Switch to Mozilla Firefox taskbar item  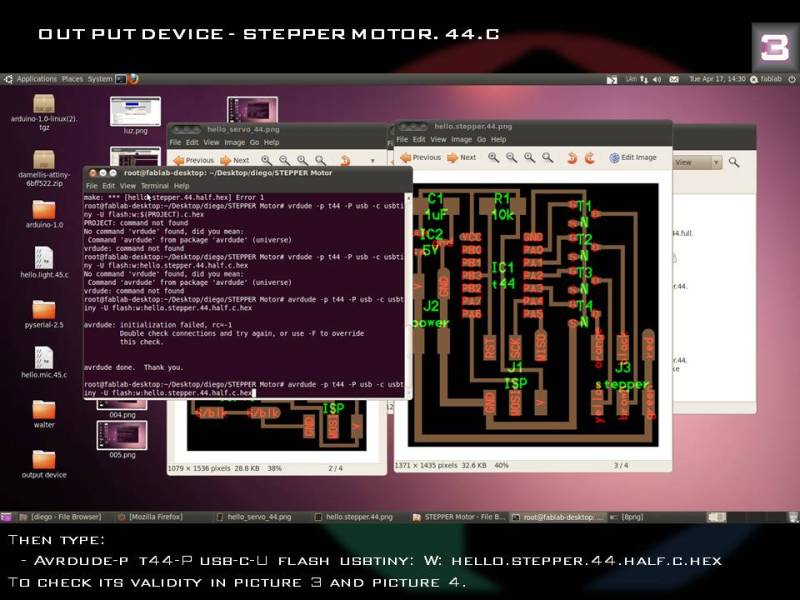click(x=151, y=517)
